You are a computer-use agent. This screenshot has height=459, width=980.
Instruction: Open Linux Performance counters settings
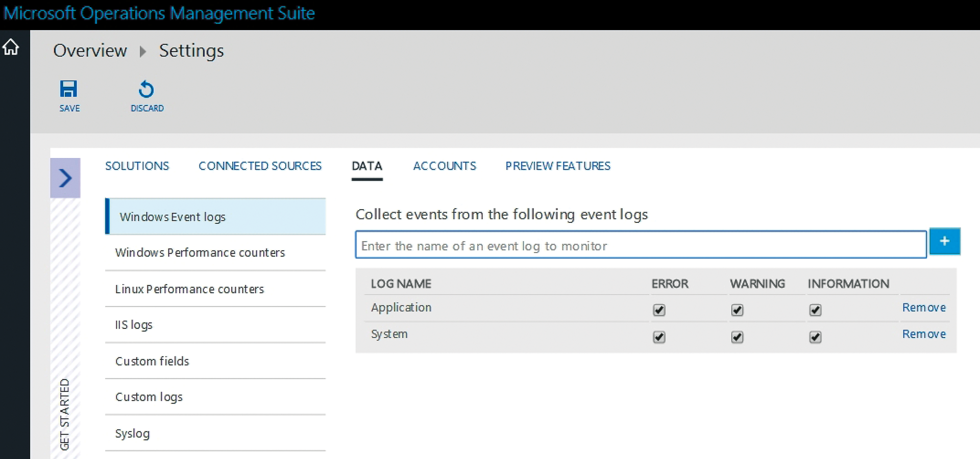click(x=215, y=289)
